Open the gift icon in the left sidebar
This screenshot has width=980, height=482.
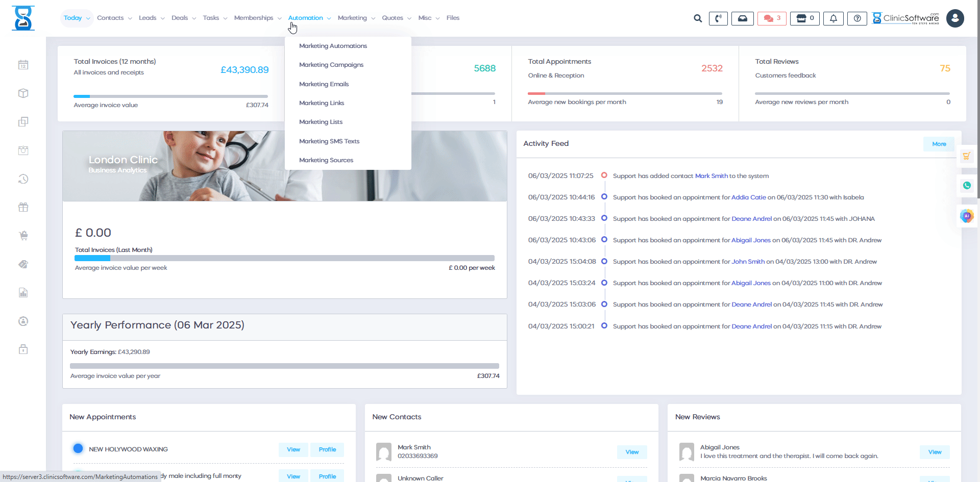(23, 207)
